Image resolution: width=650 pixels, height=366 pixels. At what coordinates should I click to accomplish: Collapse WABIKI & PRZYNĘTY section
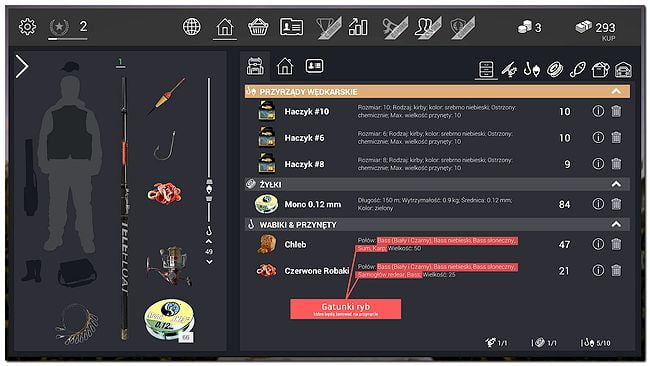(x=616, y=224)
